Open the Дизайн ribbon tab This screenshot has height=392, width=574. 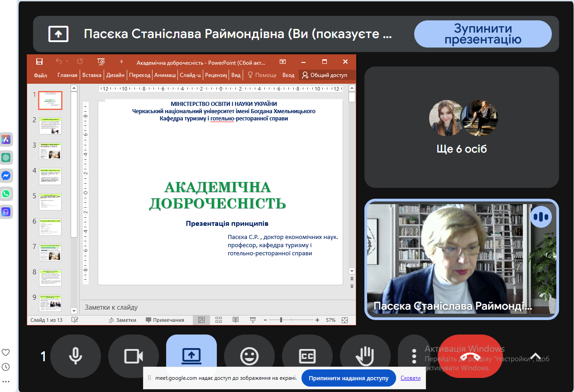pyautogui.click(x=115, y=75)
